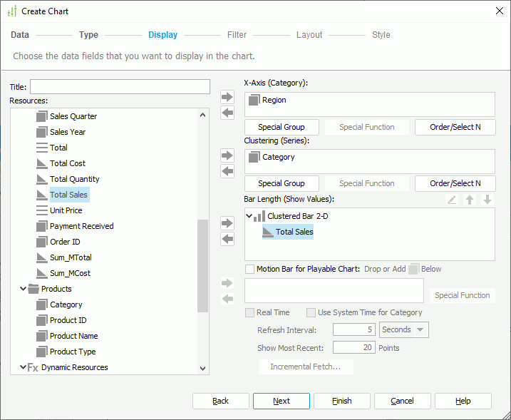Click the Back button
This screenshot has height=420, width=511.
(x=221, y=401)
